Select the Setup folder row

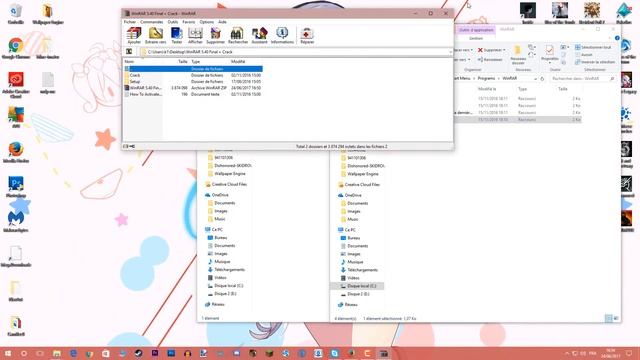pyautogui.click(x=193, y=81)
